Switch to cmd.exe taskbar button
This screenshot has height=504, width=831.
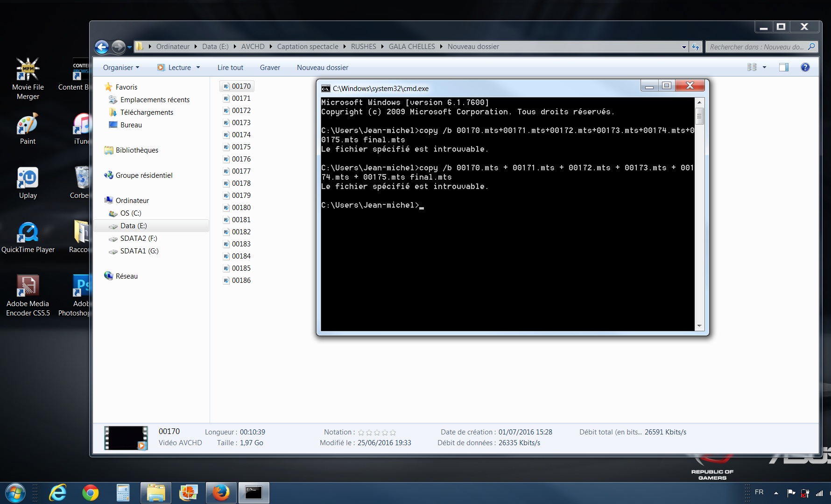pyautogui.click(x=254, y=493)
